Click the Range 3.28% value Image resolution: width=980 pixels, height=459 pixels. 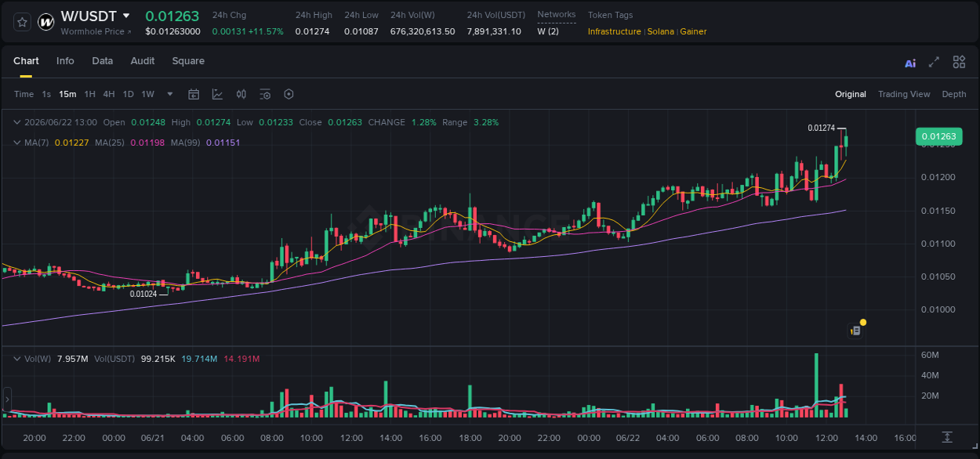pyautogui.click(x=486, y=122)
